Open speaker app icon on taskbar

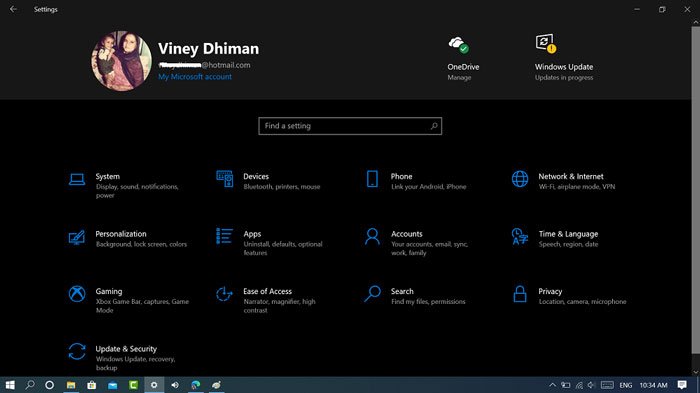click(x=175, y=385)
